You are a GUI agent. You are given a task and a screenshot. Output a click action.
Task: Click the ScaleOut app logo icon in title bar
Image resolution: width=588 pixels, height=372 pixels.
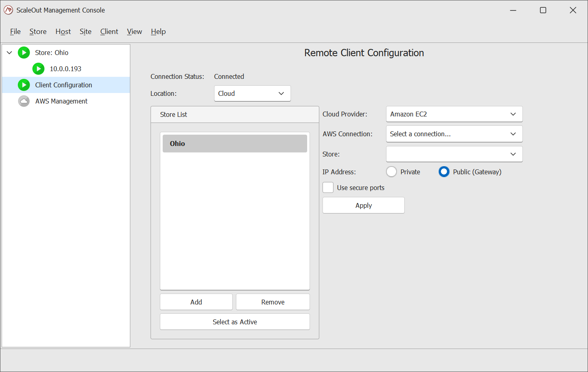coord(8,10)
